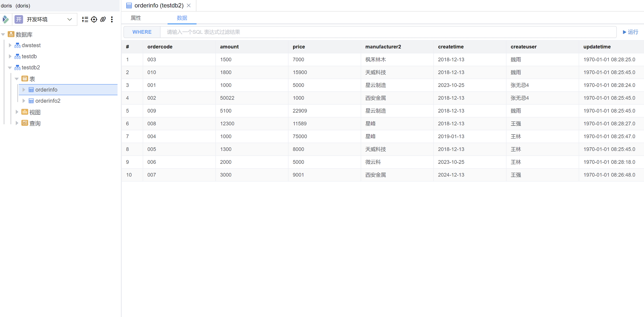Click the locate target crosshair icon
The height and width of the screenshot is (317, 644).
click(x=94, y=20)
